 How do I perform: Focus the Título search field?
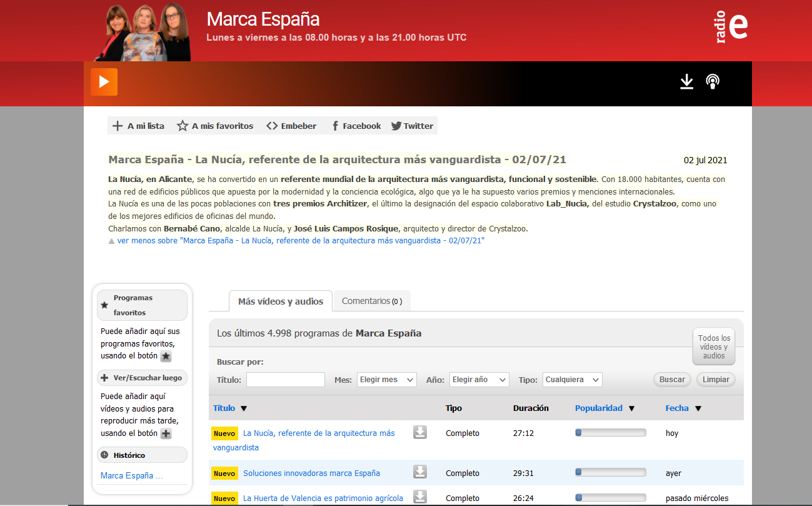coord(286,380)
